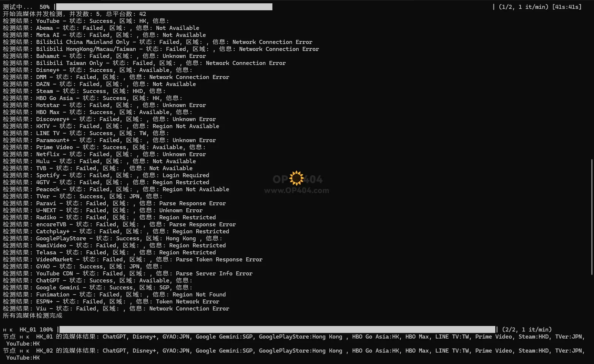Click the (2/2, 1 it/min) counter
Screen dimensions: 594x364
click(x=527, y=330)
